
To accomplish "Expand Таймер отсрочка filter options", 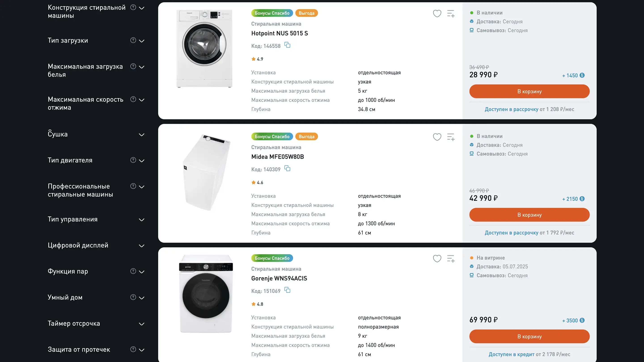I will pos(142,324).
